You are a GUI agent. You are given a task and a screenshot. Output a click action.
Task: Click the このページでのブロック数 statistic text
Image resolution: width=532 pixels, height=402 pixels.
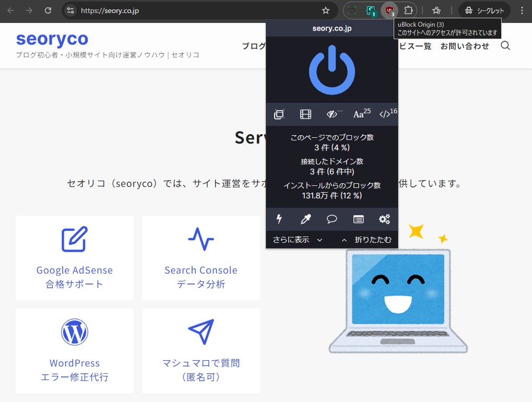pos(332,143)
